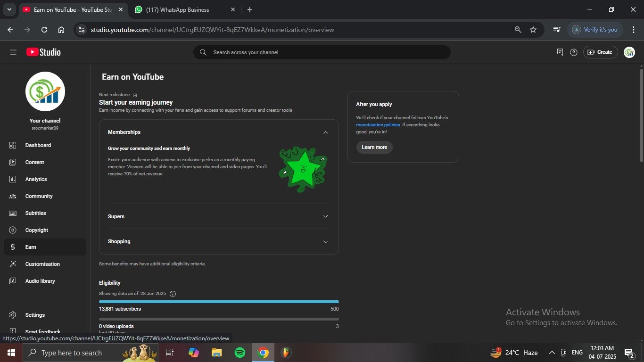Open Community in the sidebar
This screenshot has width=644, height=362.
coord(45,196)
